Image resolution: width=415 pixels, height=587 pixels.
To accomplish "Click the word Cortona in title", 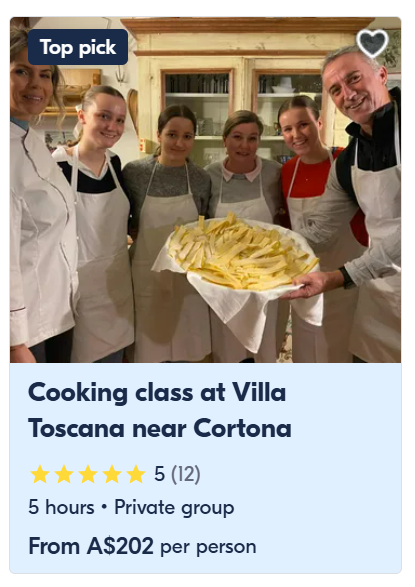I will 242,428.
